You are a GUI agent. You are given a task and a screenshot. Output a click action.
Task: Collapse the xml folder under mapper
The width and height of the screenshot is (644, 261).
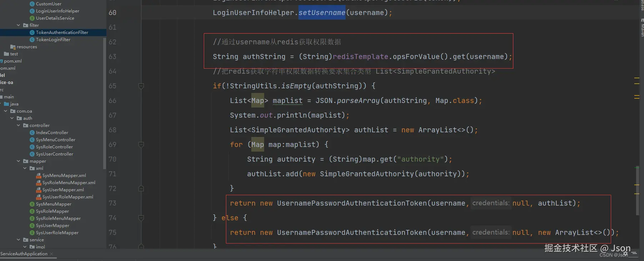[x=25, y=168]
